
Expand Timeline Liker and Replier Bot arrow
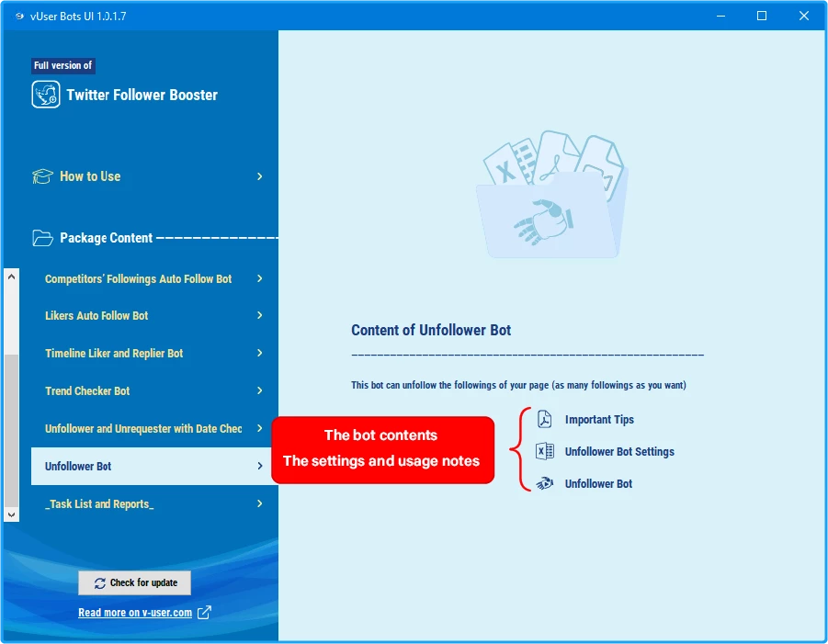259,353
